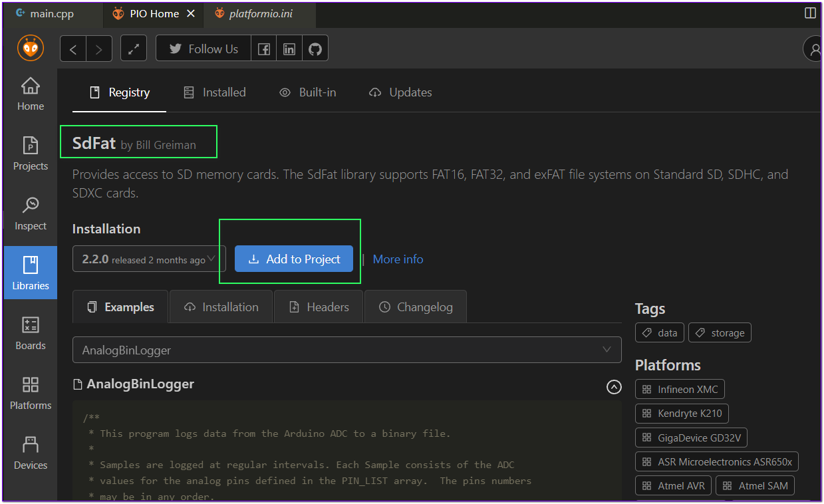Open the Platforms sidebar section
Image resolution: width=824 pixels, height=504 pixels.
[31, 394]
